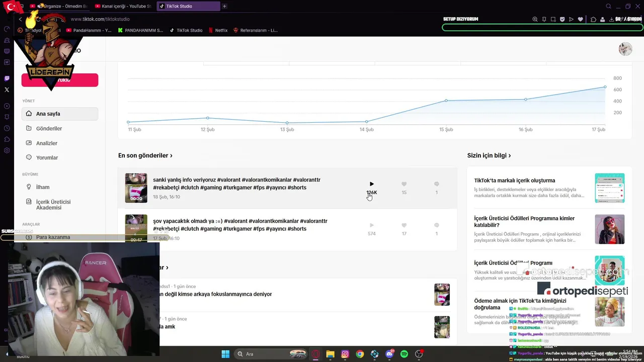Switch to the 'Organize - Ölmedim' browser tab
This screenshot has height=362, width=644.
click(x=59, y=6)
